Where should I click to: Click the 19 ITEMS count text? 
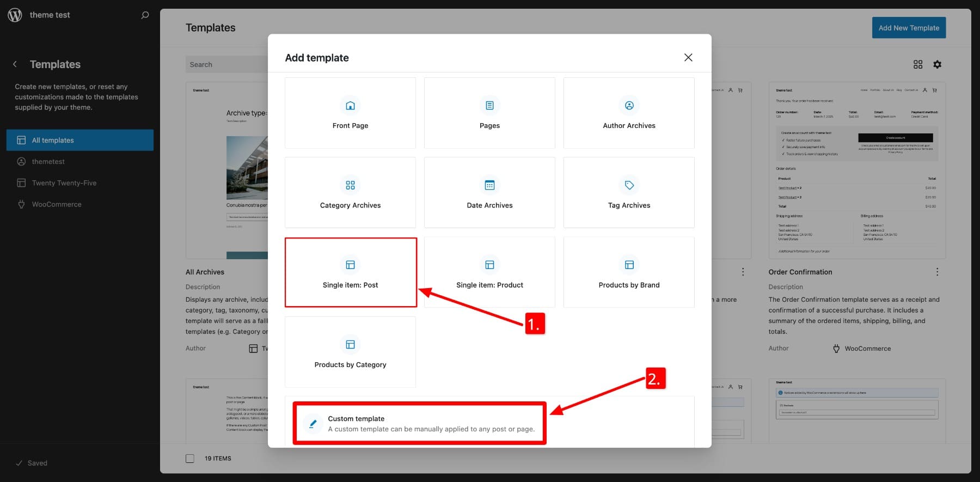click(x=218, y=459)
